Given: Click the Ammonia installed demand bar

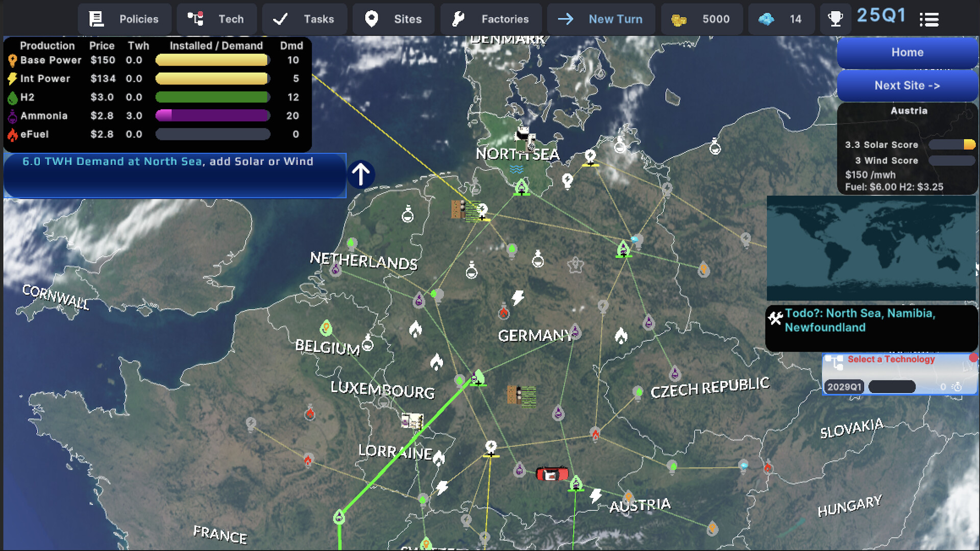Looking at the screenshot, I should pos(212,116).
